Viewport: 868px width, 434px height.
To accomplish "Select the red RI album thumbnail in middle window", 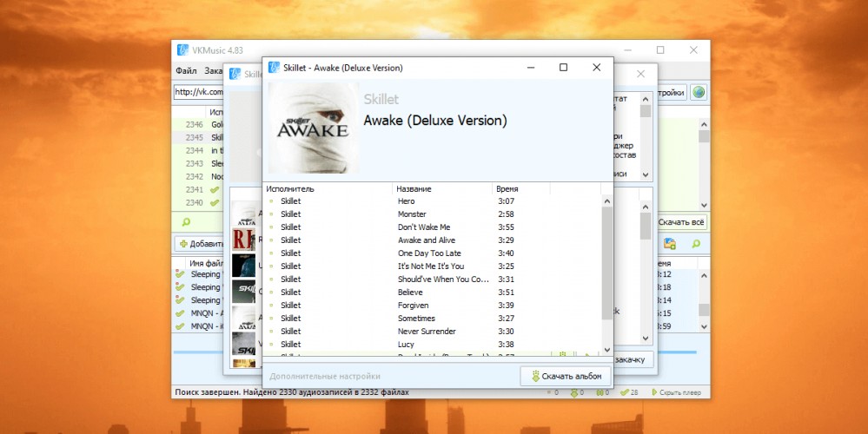I will 243,240.
